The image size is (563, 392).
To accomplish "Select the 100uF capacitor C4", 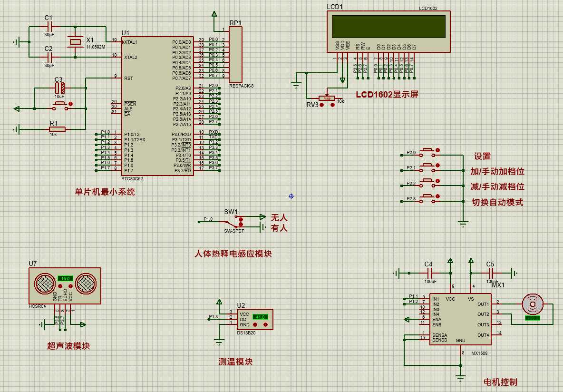I will coord(430,273).
